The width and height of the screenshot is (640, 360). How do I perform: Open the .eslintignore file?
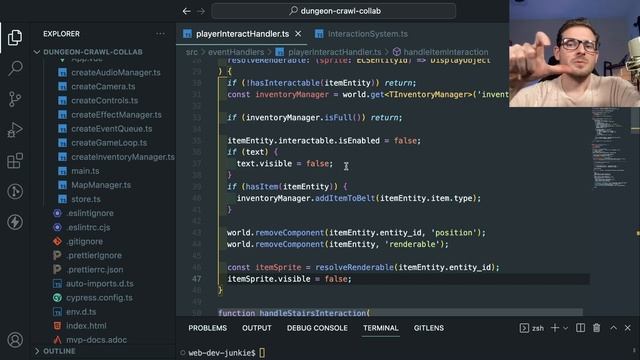(90, 213)
